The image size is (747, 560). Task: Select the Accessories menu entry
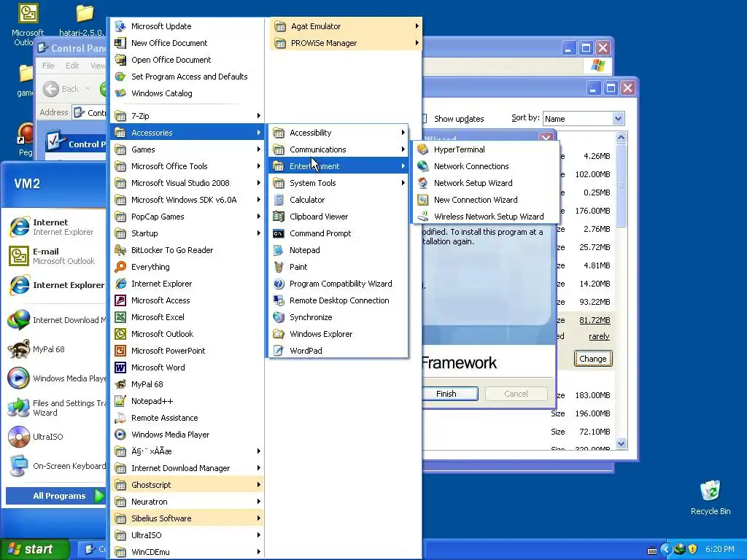(x=187, y=133)
